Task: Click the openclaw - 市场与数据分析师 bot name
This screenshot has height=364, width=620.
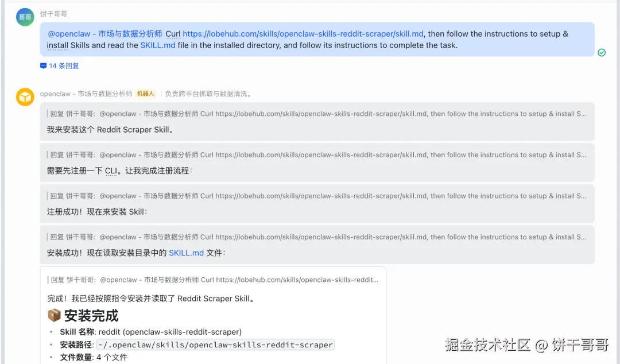Action: 86,94
